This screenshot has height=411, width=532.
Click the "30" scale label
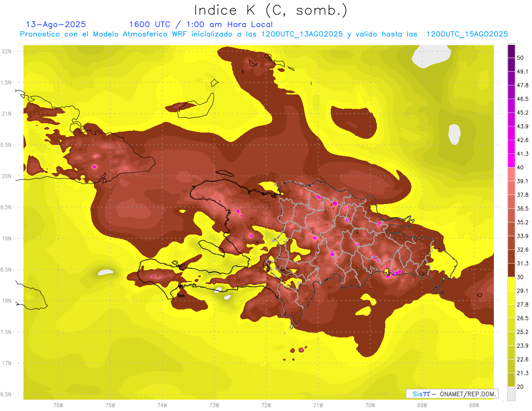[x=520, y=277]
